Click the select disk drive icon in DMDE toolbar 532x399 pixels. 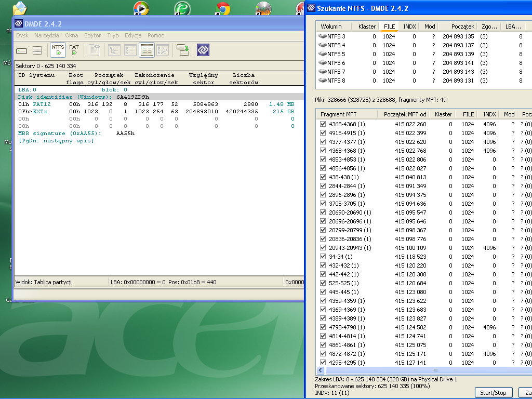point(21,50)
